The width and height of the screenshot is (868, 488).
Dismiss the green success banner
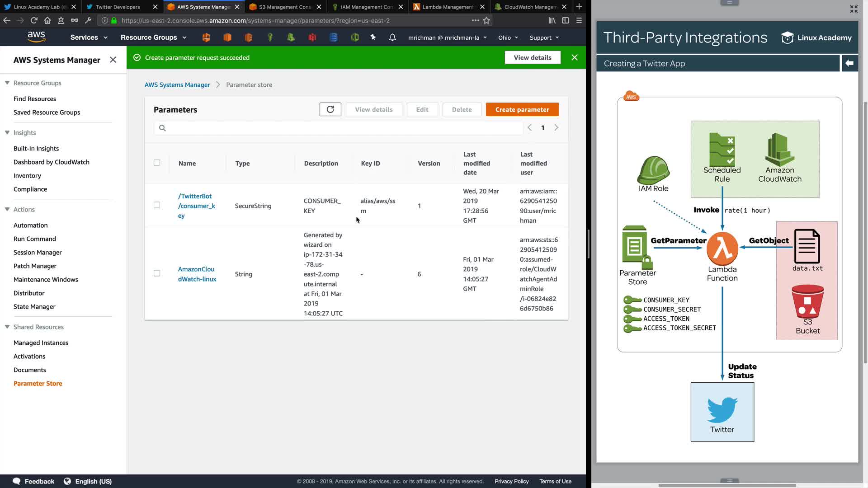(574, 57)
